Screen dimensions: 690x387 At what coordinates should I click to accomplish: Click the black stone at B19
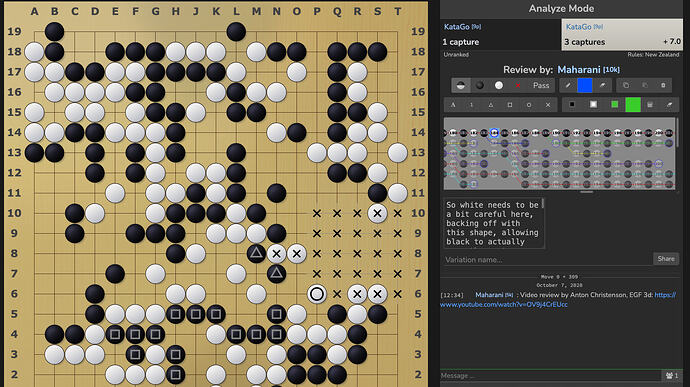click(x=55, y=32)
